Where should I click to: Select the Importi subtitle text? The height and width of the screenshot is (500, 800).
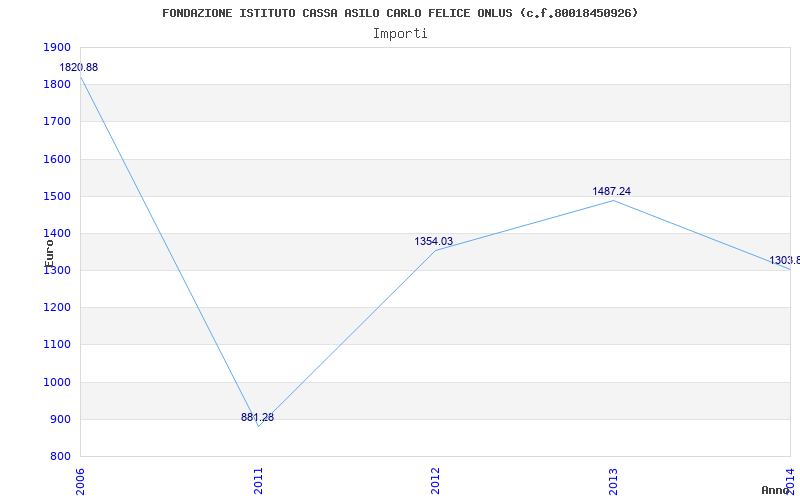(x=400, y=34)
